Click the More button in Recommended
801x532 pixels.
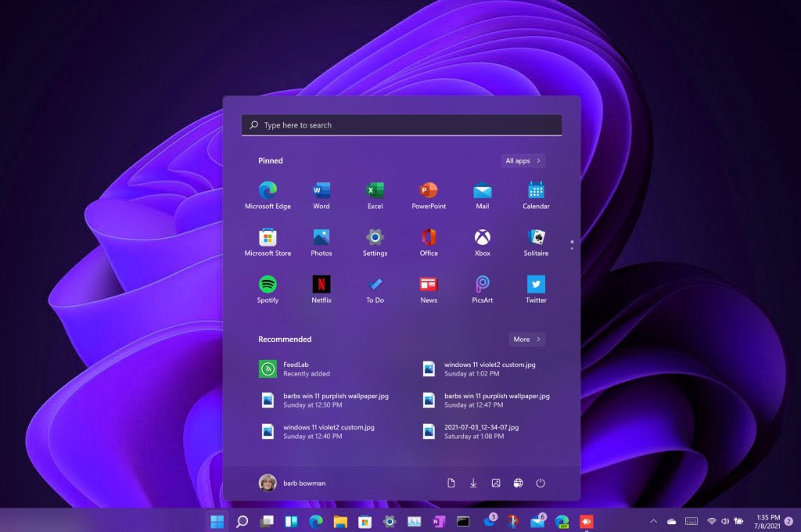526,340
